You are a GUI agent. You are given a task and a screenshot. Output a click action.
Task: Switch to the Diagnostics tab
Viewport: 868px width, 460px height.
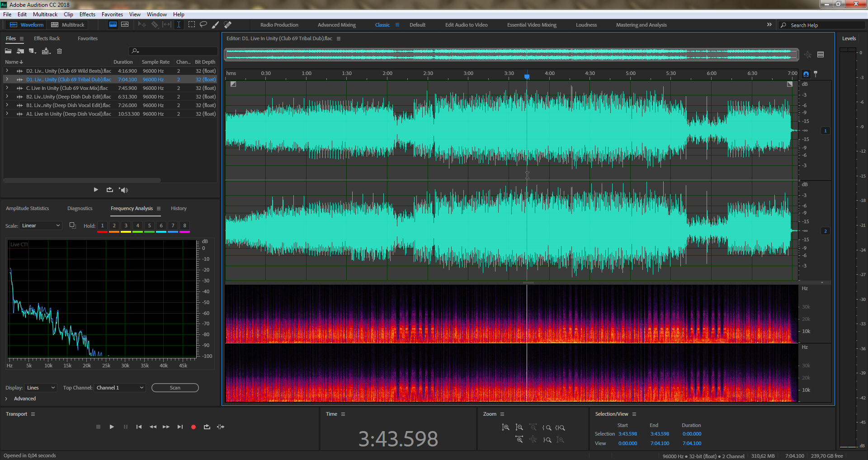coord(80,208)
